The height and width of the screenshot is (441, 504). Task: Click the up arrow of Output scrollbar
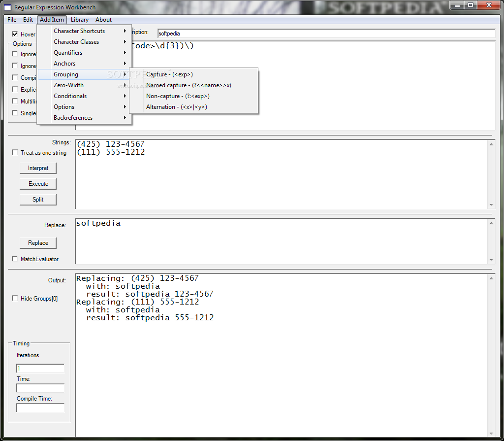(x=491, y=278)
